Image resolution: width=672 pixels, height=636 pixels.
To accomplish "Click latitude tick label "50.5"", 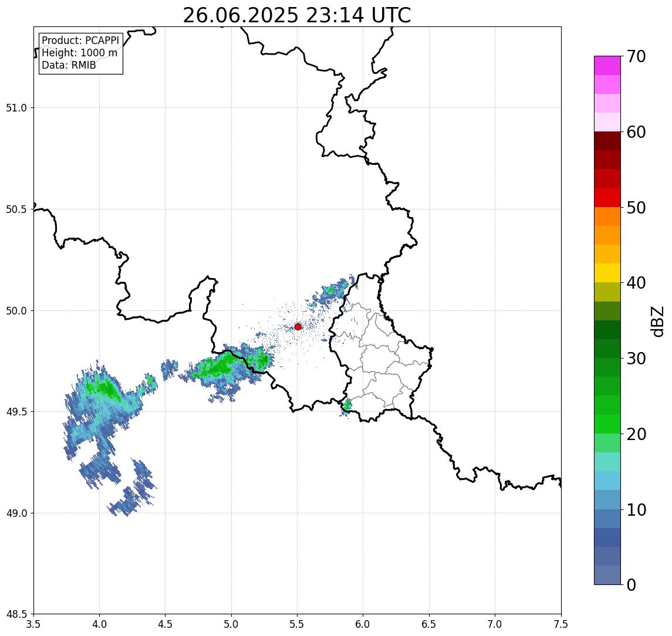I will [x=16, y=209].
